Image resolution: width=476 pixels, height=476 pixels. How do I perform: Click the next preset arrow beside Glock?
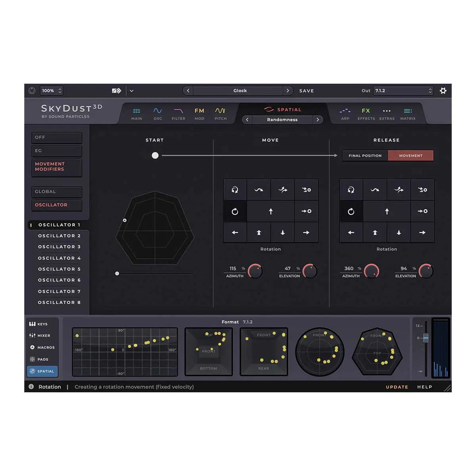pyautogui.click(x=288, y=90)
